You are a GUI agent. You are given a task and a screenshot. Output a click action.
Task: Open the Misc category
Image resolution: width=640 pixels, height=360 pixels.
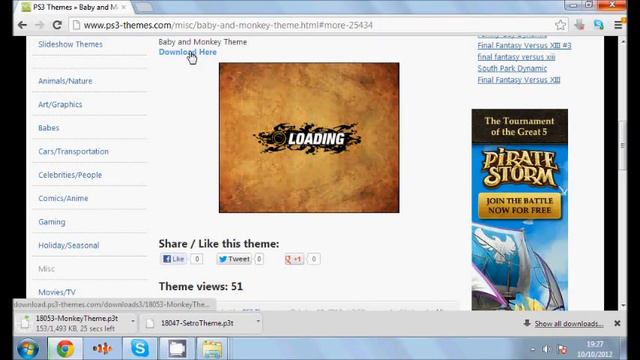pos(47,269)
